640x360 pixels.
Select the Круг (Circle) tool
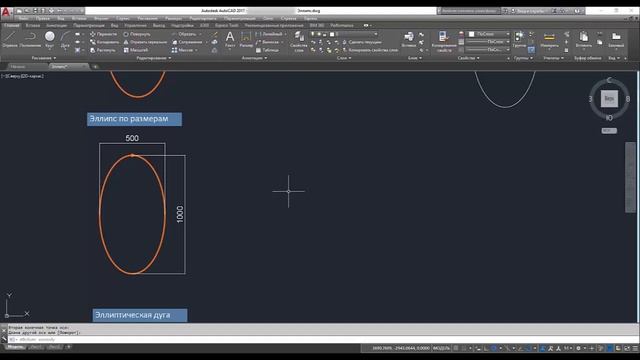coord(50,40)
